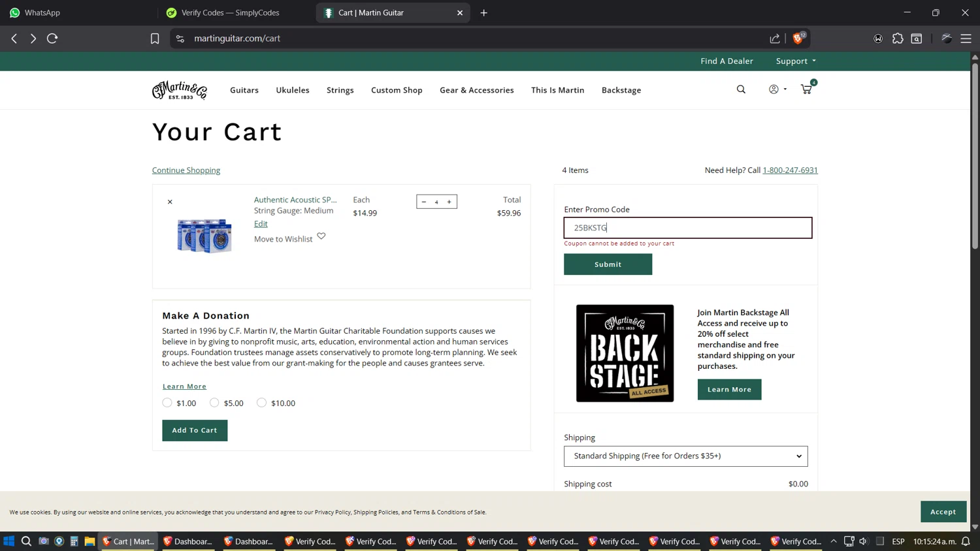Select the $10.00 donation option
Image resolution: width=980 pixels, height=551 pixels.
click(x=261, y=403)
